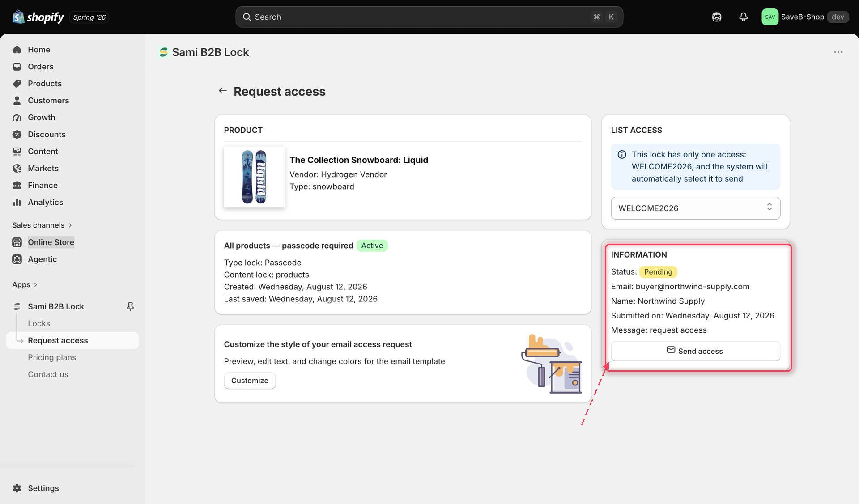Click the paint roller customization illustration
The height and width of the screenshot is (504, 859).
552,364
